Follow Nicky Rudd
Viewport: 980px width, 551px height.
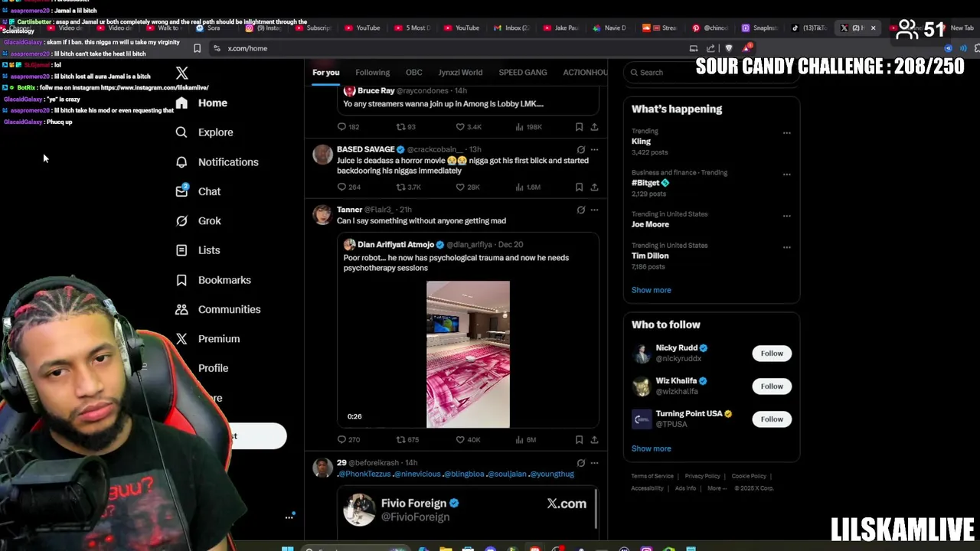point(772,354)
